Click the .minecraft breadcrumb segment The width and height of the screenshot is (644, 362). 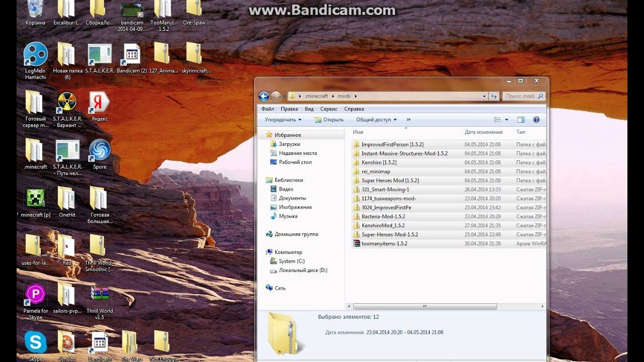[x=316, y=96]
